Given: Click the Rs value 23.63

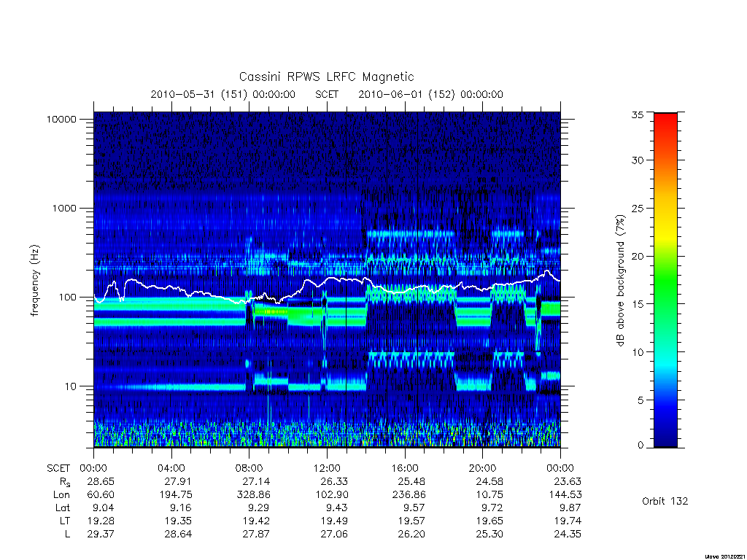Looking at the screenshot, I should coord(568,481).
